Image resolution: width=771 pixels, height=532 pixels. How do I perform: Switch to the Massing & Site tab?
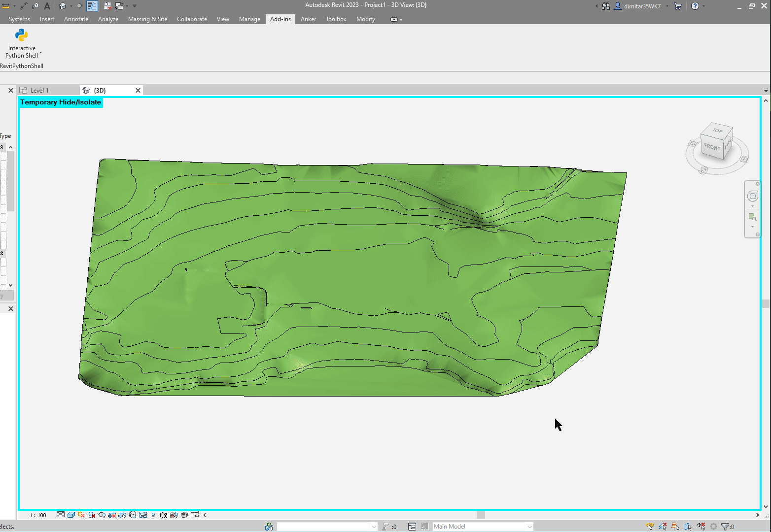(x=147, y=19)
